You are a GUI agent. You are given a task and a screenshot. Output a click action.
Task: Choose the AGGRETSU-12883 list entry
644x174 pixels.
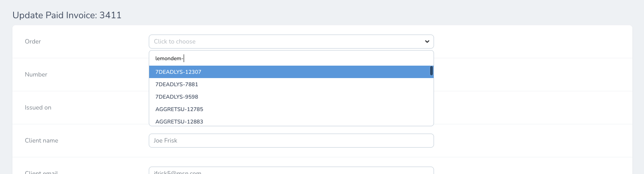click(x=179, y=121)
